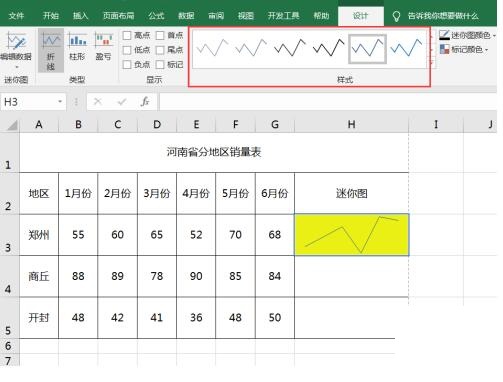
Task: Toggle the Last Point (尾点) checkbox
Action: [160, 50]
